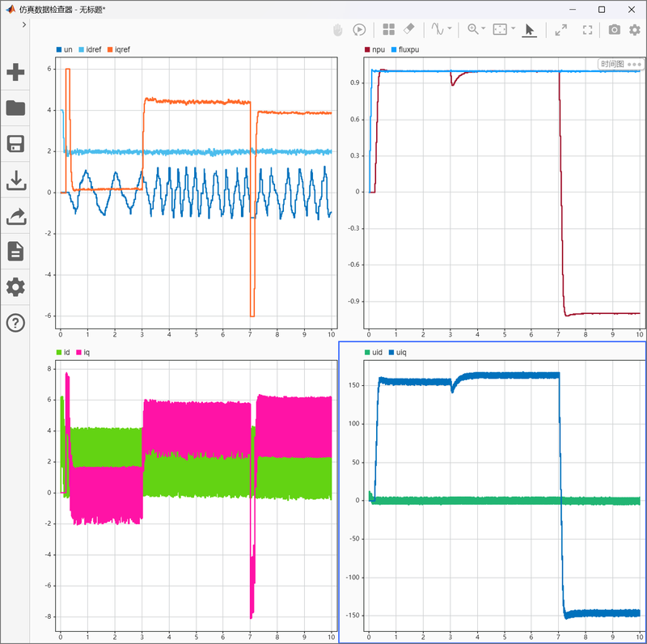Enter full screen with corner brackets icon
647x644 pixels.
tap(588, 30)
